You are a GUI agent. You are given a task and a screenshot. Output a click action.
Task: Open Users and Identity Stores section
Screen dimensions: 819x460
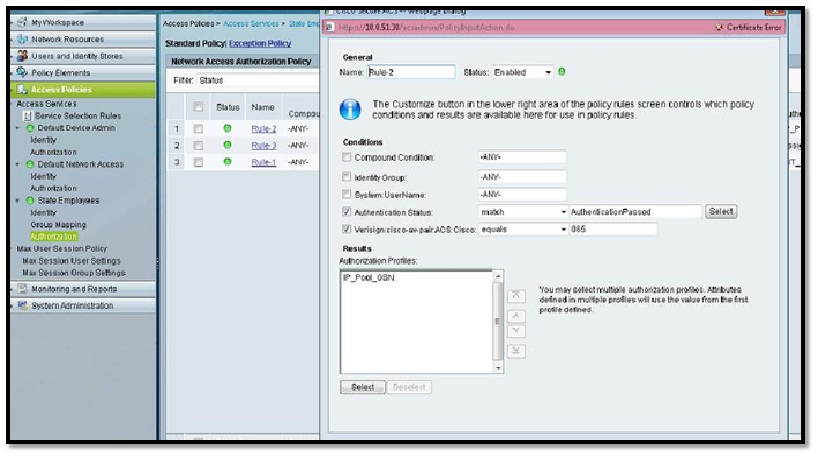[x=83, y=56]
